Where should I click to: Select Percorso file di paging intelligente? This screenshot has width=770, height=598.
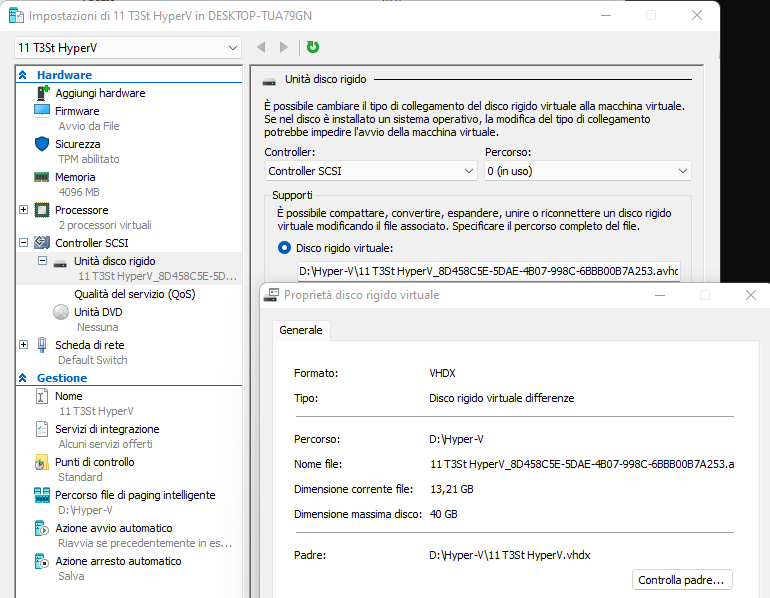click(x=135, y=495)
